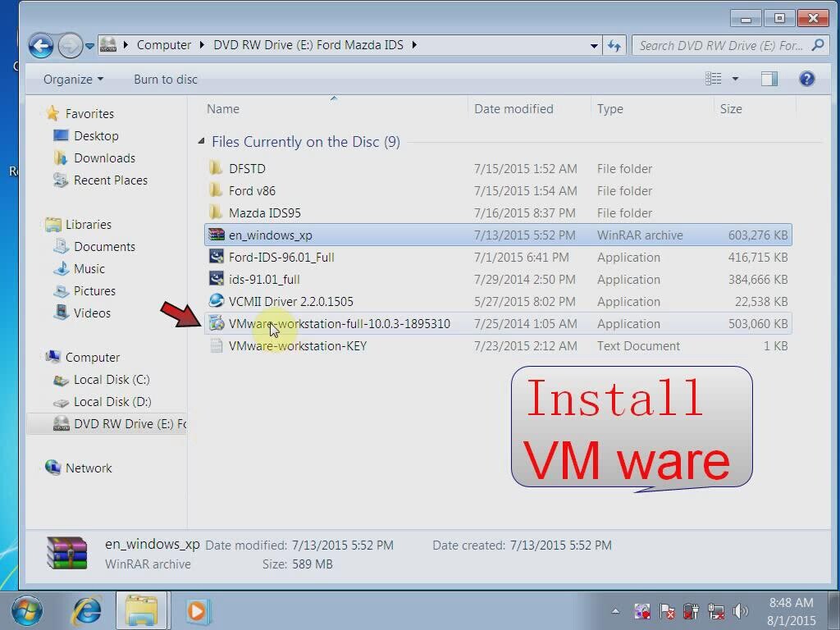Image resolution: width=840 pixels, height=630 pixels.
Task: Show hidden tray icons arrow
Action: pyautogui.click(x=615, y=611)
